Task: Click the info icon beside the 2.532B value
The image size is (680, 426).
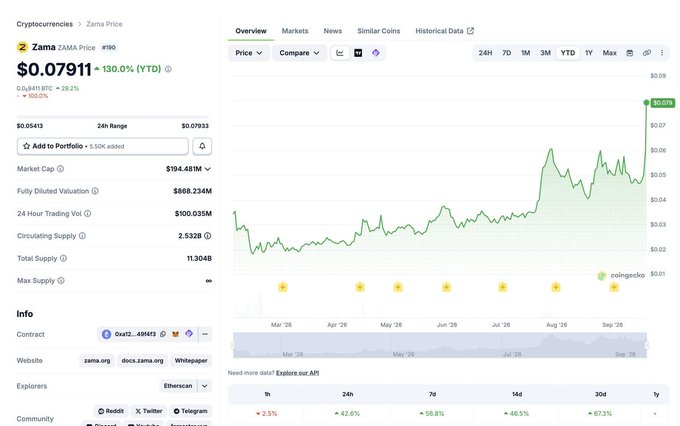Action: click(x=208, y=236)
